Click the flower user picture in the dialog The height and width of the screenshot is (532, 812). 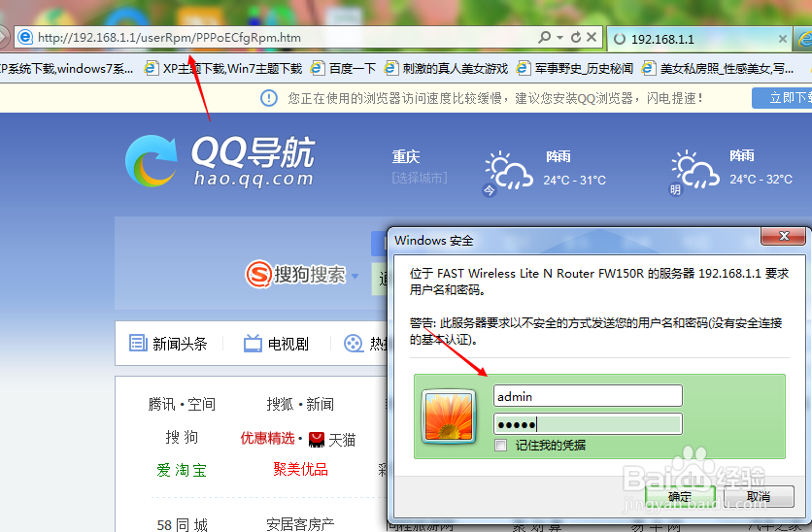point(449,417)
